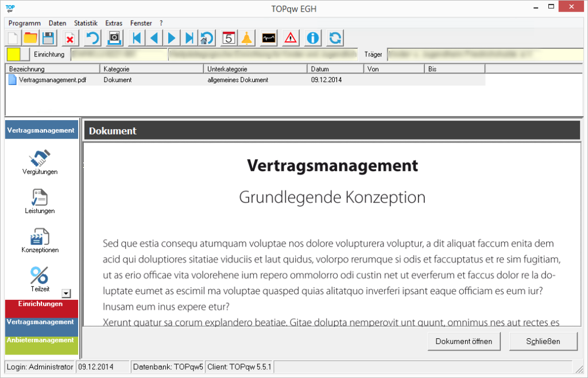Click the delete document red X icon
Viewport: 588px width, 378px height.
69,38
